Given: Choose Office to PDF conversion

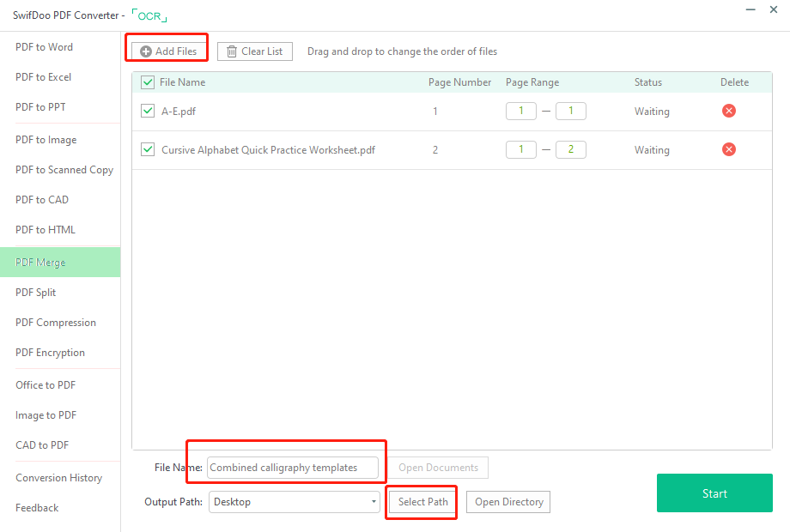Looking at the screenshot, I should tap(46, 385).
